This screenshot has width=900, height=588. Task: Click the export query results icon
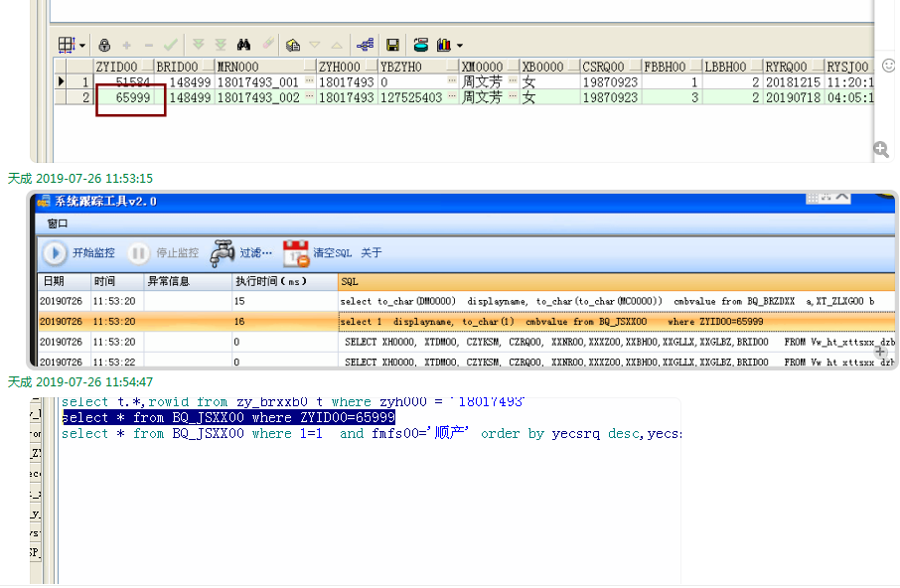pyautogui.click(x=420, y=45)
